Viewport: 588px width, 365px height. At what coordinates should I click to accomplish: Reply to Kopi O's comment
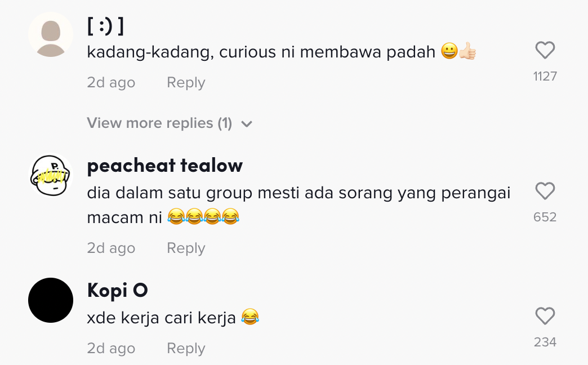click(x=186, y=349)
